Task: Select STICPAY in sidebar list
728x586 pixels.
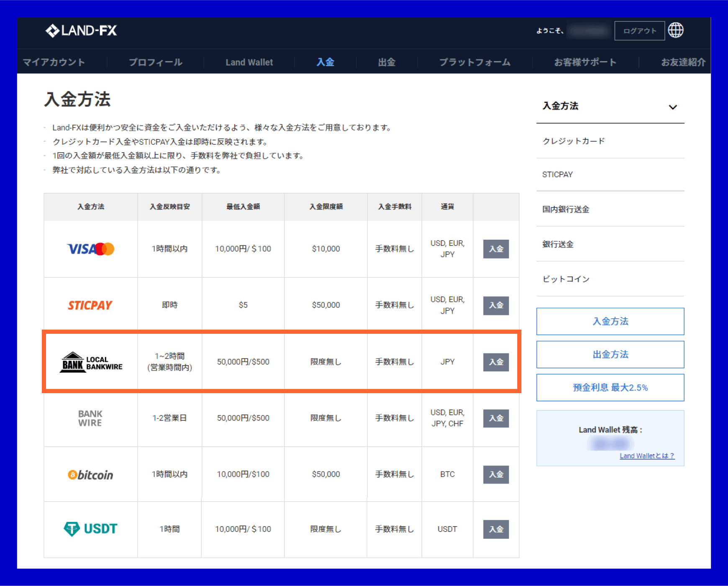Action: point(610,175)
